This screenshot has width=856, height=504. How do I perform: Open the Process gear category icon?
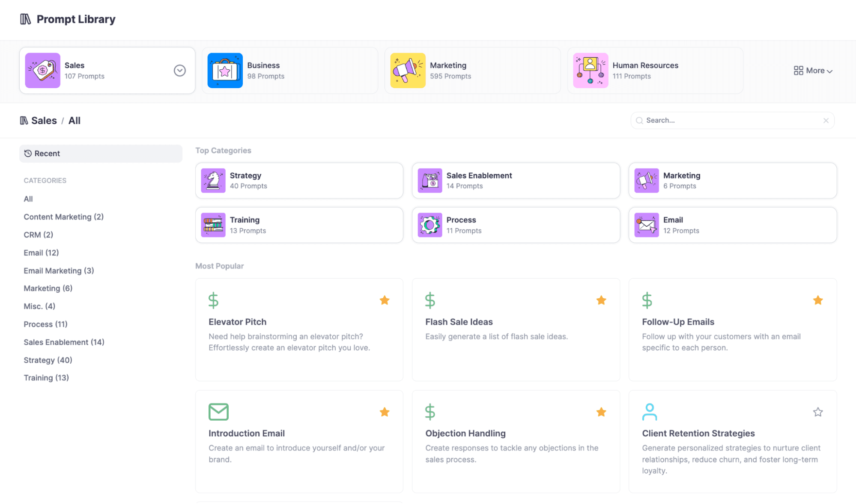pos(429,225)
